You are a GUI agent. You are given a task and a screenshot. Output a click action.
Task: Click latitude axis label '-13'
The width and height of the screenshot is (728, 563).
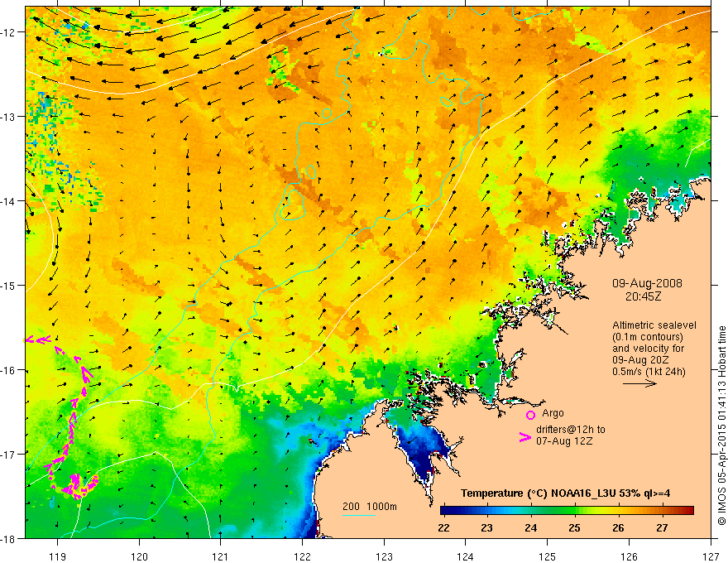point(9,117)
